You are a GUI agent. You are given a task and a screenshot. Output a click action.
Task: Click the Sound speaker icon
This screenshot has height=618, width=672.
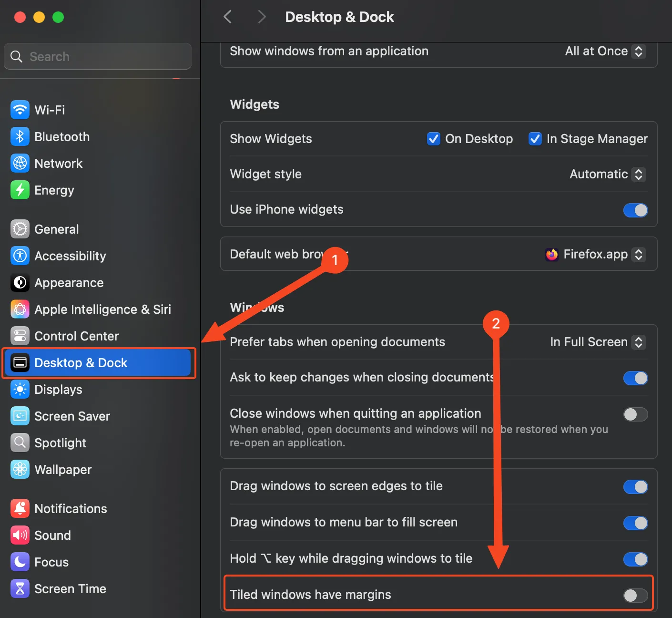click(x=20, y=536)
